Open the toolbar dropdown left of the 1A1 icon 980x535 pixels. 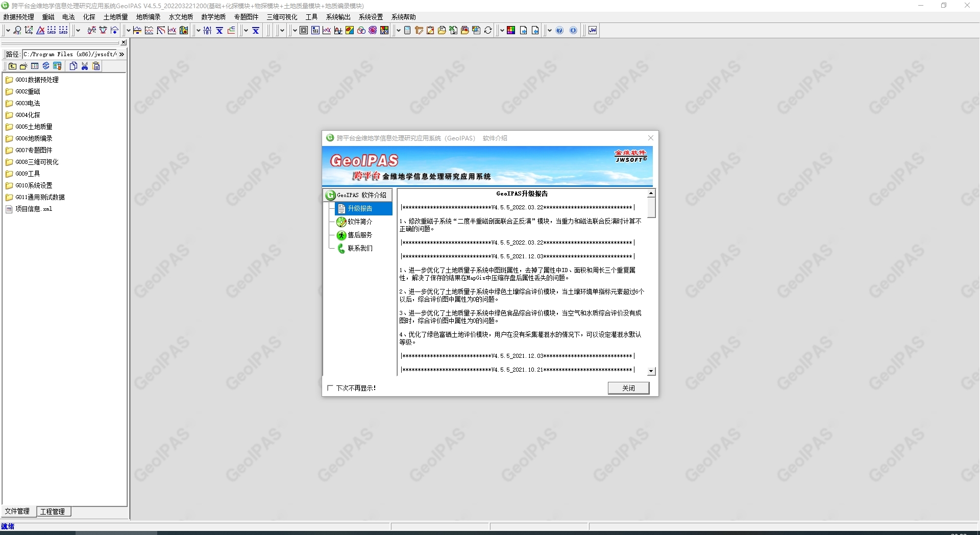click(198, 31)
